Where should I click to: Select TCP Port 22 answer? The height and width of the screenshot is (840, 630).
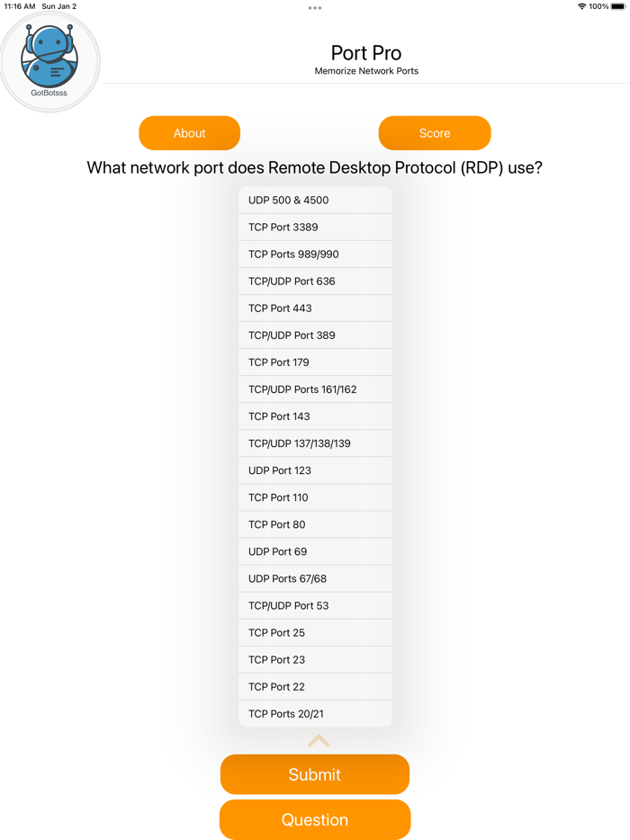pos(315,686)
